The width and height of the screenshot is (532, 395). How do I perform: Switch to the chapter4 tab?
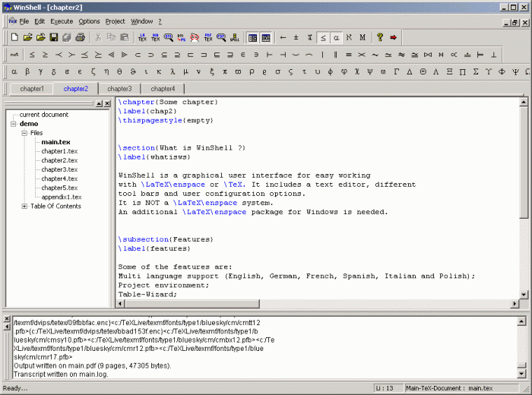coord(163,89)
